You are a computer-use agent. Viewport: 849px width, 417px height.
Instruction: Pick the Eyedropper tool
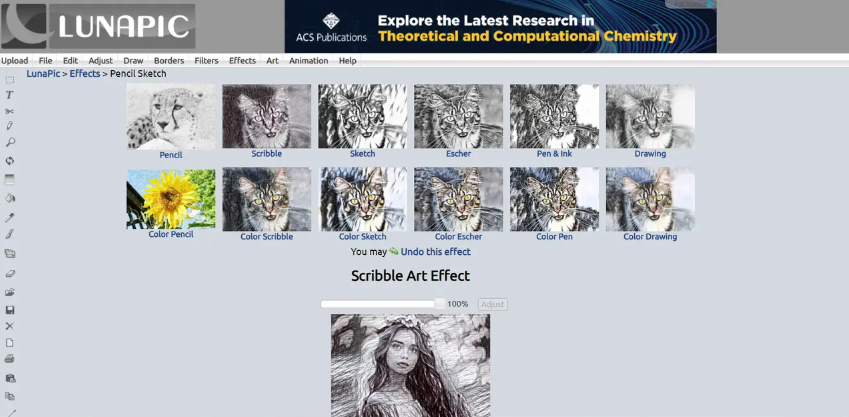[9, 218]
